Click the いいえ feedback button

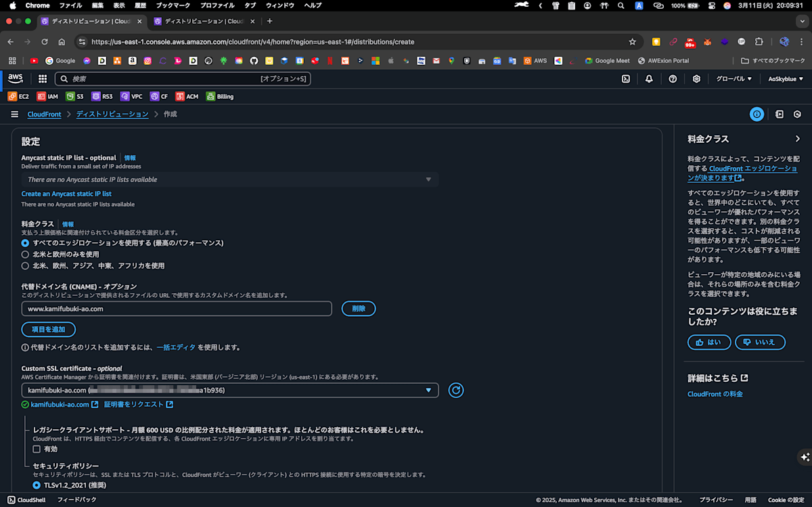(760, 343)
